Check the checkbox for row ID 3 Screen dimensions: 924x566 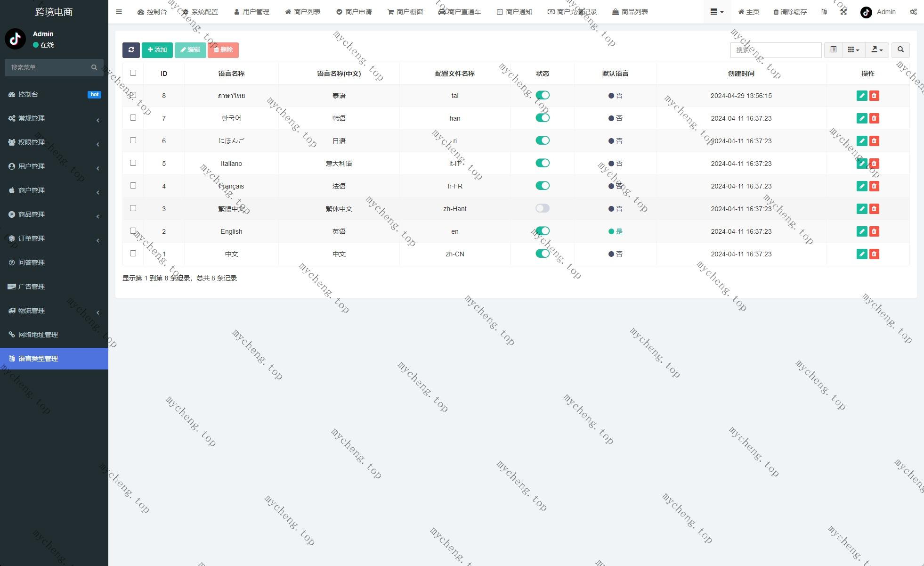pos(133,208)
